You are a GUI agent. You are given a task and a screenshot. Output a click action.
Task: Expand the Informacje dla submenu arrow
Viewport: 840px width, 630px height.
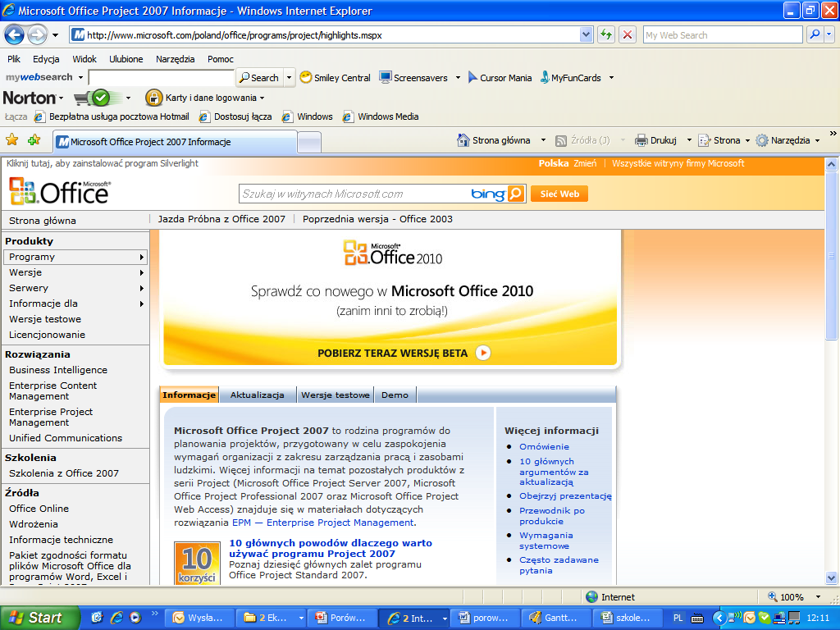141,304
